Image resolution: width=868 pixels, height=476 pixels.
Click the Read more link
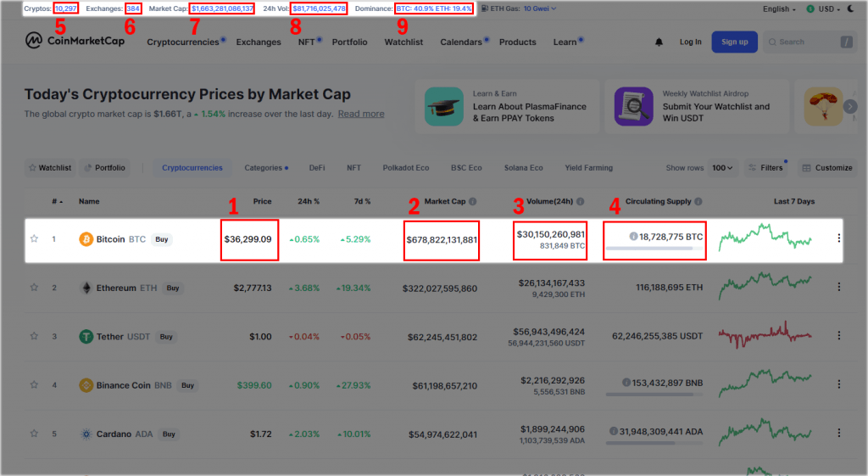point(361,114)
